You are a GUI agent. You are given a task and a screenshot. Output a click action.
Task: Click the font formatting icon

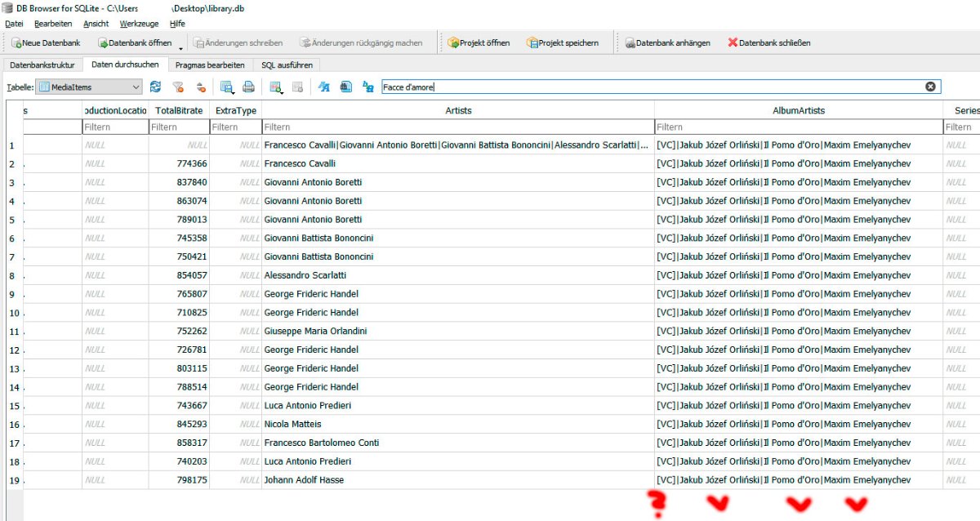click(x=324, y=87)
